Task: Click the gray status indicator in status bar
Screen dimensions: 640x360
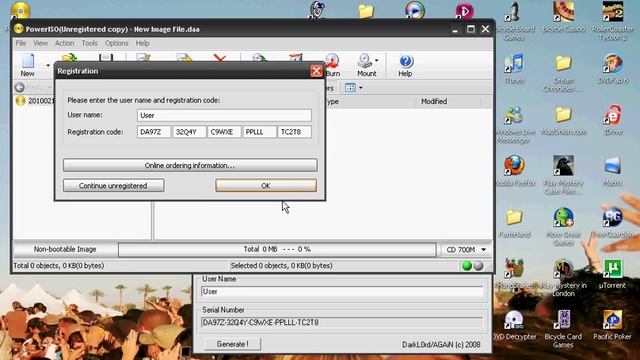Action: click(x=478, y=266)
